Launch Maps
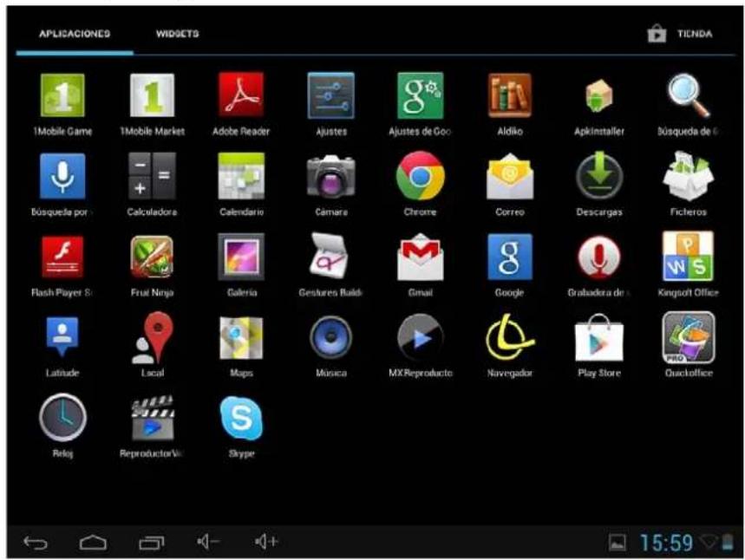This screenshot has height=560, width=745. click(x=241, y=338)
